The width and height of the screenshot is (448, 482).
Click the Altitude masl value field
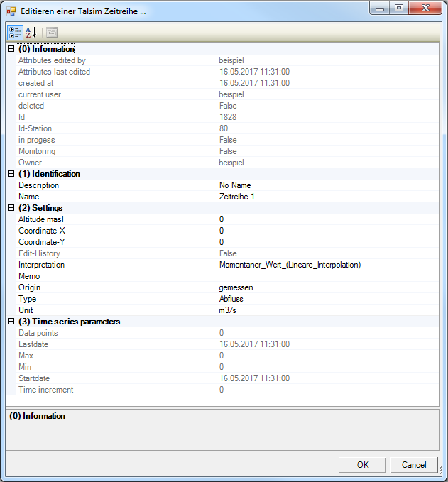[327, 219]
